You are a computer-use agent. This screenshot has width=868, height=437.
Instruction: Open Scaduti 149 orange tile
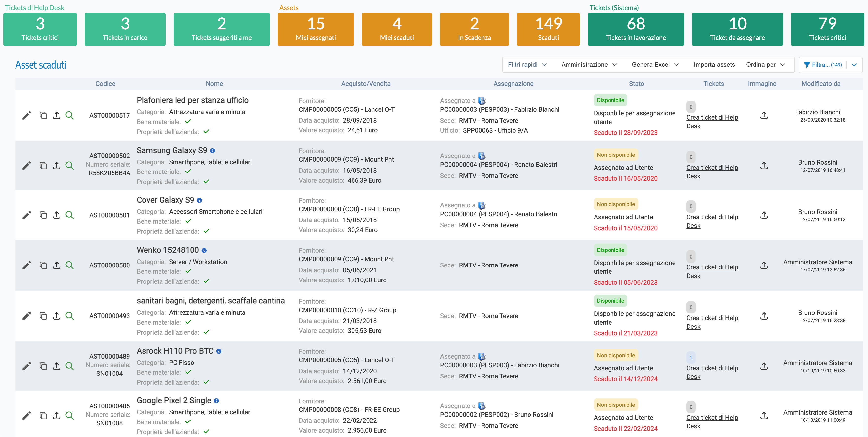[548, 29]
